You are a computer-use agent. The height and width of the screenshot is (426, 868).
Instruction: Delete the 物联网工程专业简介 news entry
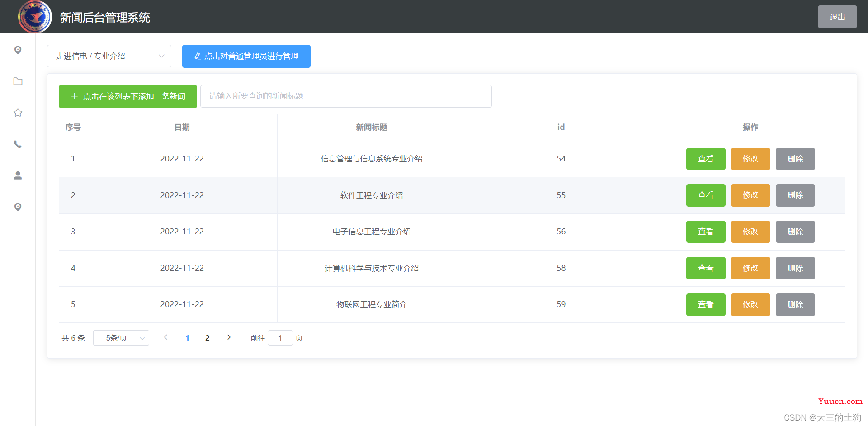tap(795, 305)
